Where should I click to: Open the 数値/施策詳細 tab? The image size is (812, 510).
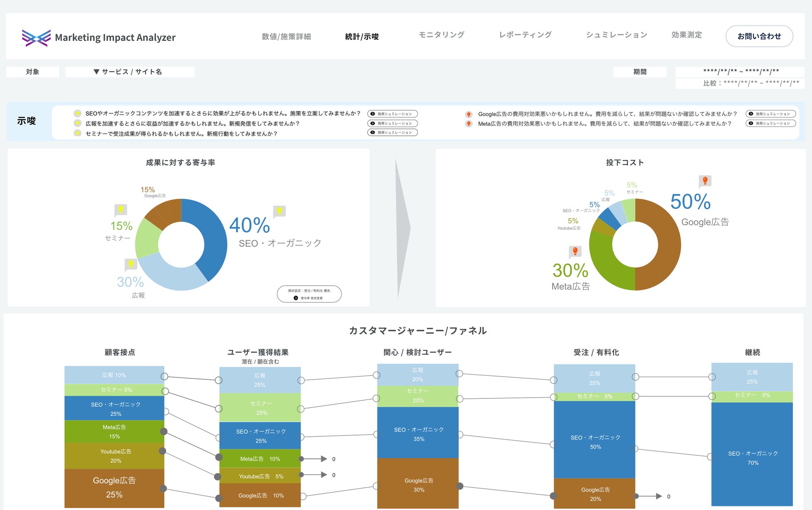[286, 37]
